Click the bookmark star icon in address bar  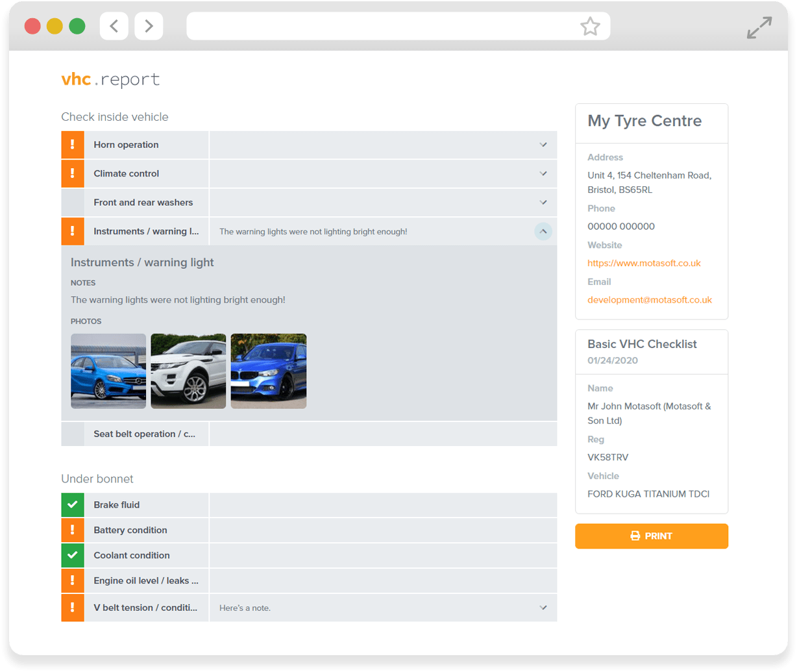(x=589, y=27)
